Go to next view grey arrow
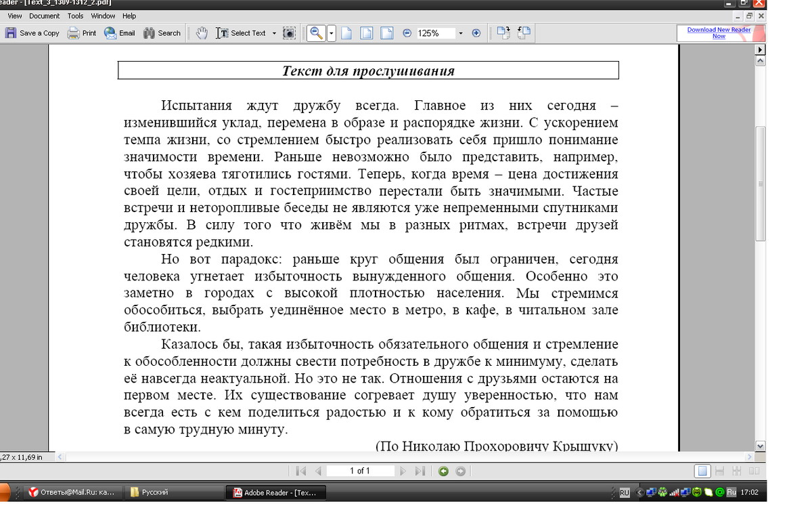The height and width of the screenshot is (508, 812). (x=460, y=471)
